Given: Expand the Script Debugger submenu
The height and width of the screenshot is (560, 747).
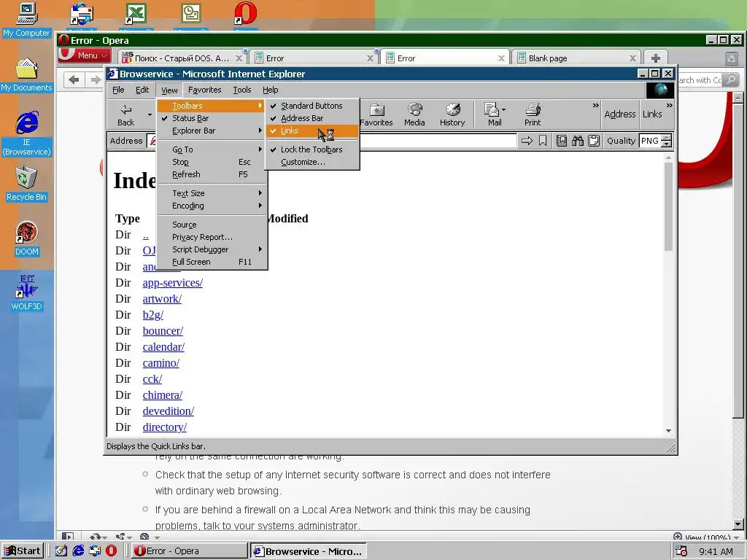Looking at the screenshot, I should click(x=212, y=249).
